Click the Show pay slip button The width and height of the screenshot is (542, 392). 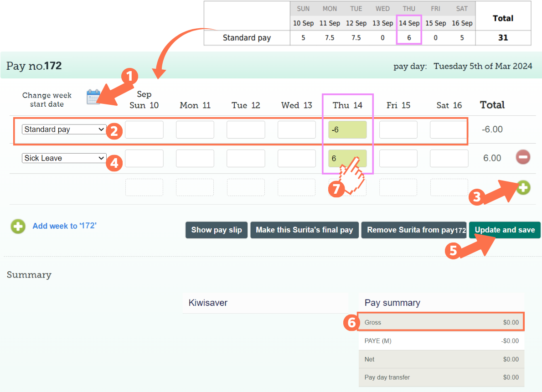pos(216,230)
